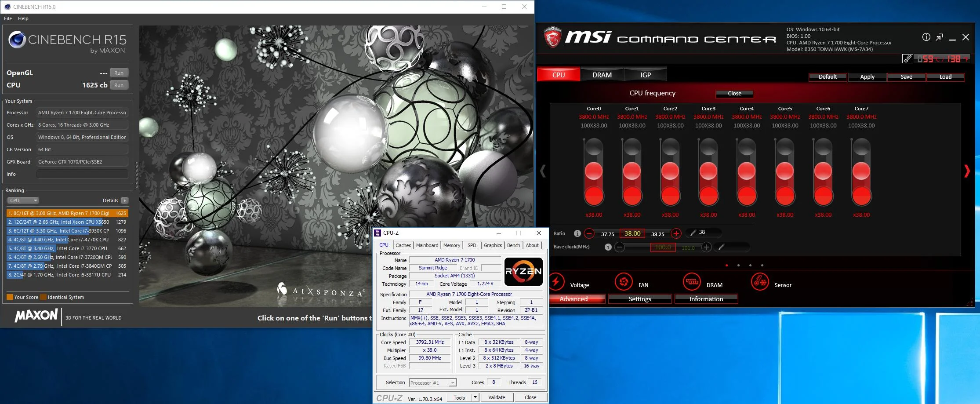Open the Sensor thermometer icon
Viewport: 980px width, 404px height.
tap(760, 282)
